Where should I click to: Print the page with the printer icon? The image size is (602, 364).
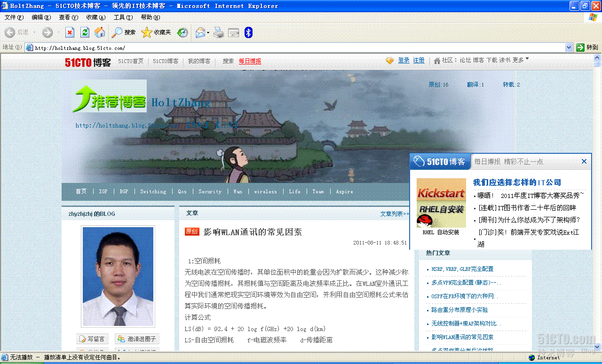click(219, 32)
